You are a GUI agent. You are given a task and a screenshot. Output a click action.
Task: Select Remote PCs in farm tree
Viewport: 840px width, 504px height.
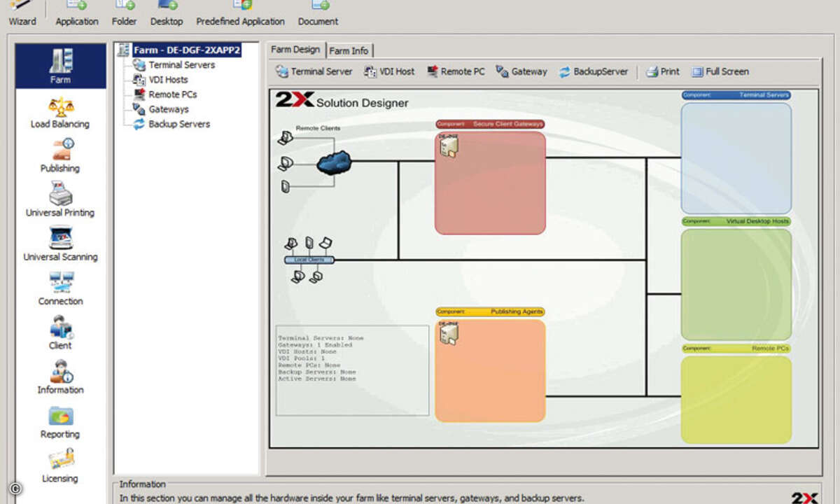(x=164, y=94)
